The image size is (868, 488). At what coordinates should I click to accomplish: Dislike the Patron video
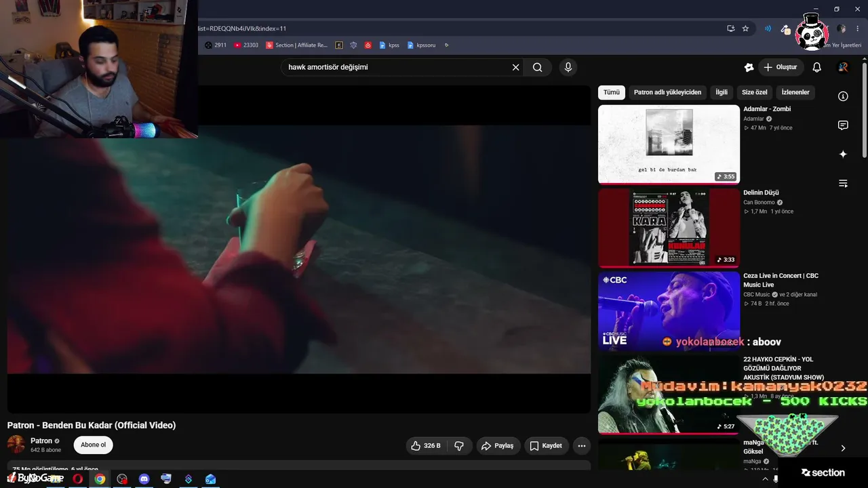(459, 445)
